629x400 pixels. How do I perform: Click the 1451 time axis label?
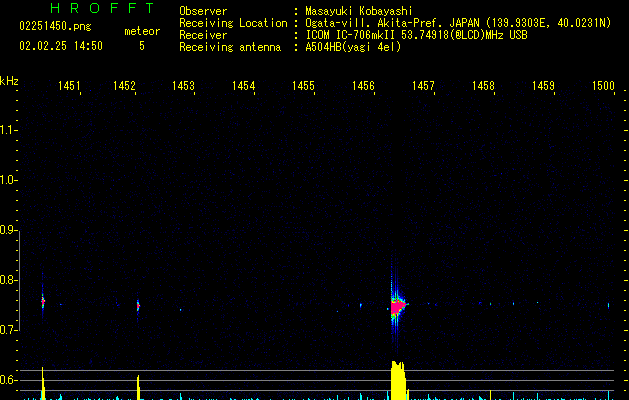pos(69,86)
